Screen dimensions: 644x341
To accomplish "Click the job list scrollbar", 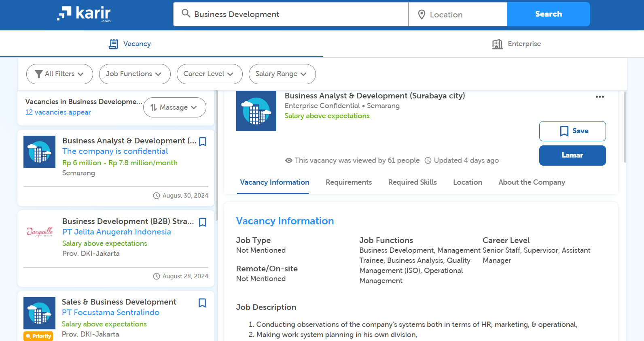I will [217, 156].
